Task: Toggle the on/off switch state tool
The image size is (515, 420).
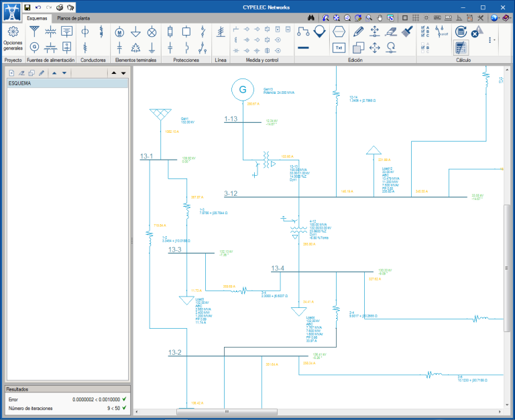Action: coord(441,32)
